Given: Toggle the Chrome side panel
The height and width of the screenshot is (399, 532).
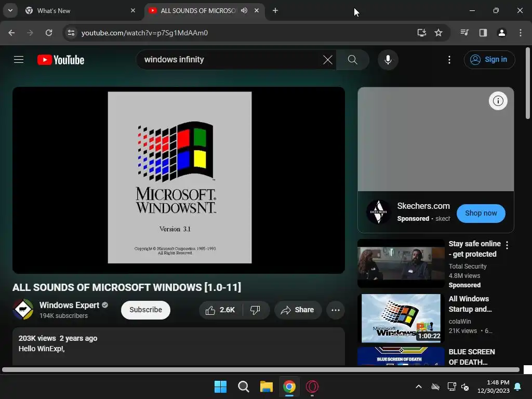Looking at the screenshot, I should pos(483,33).
